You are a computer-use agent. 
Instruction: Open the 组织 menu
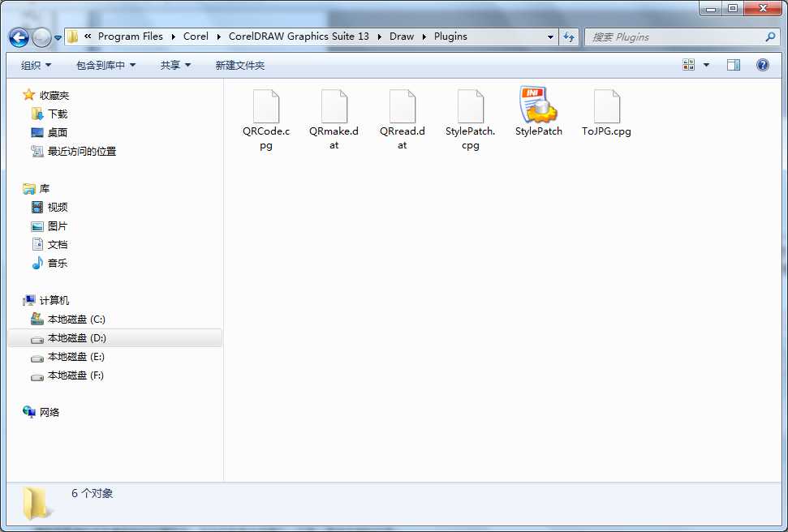pyautogui.click(x=36, y=66)
